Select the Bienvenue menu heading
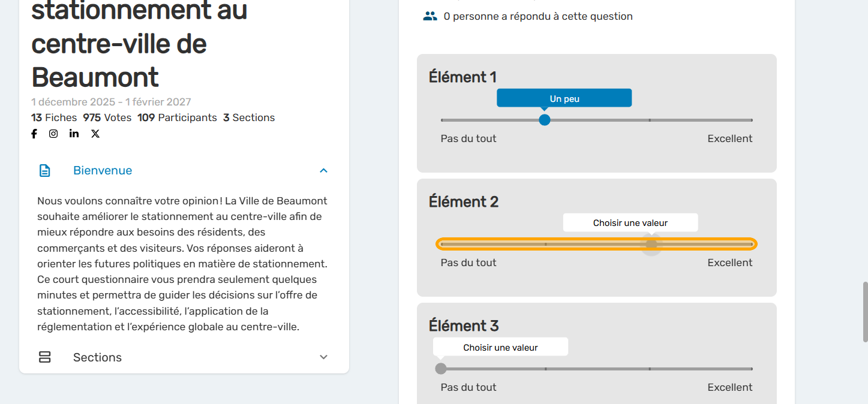Screen dimensions: 868x404 tap(103, 171)
